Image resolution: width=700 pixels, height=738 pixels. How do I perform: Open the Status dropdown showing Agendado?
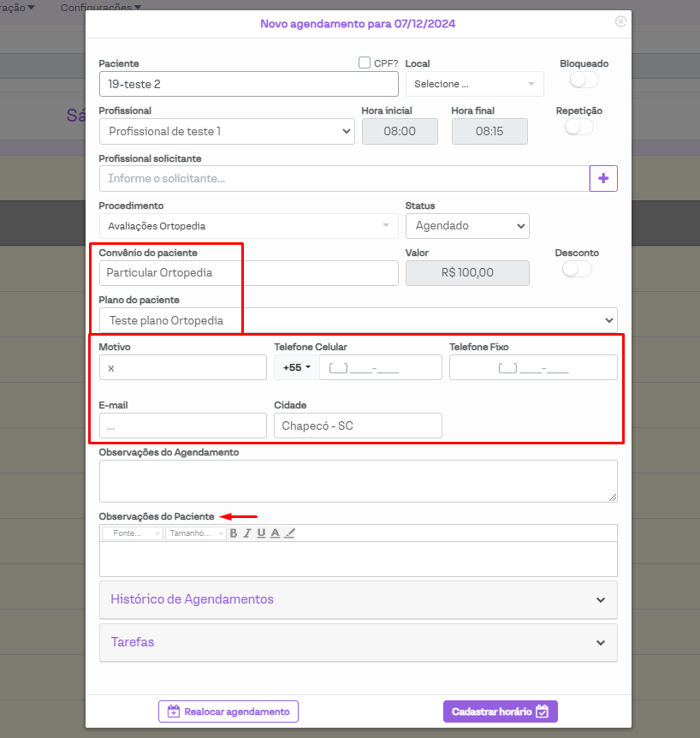pos(466,226)
